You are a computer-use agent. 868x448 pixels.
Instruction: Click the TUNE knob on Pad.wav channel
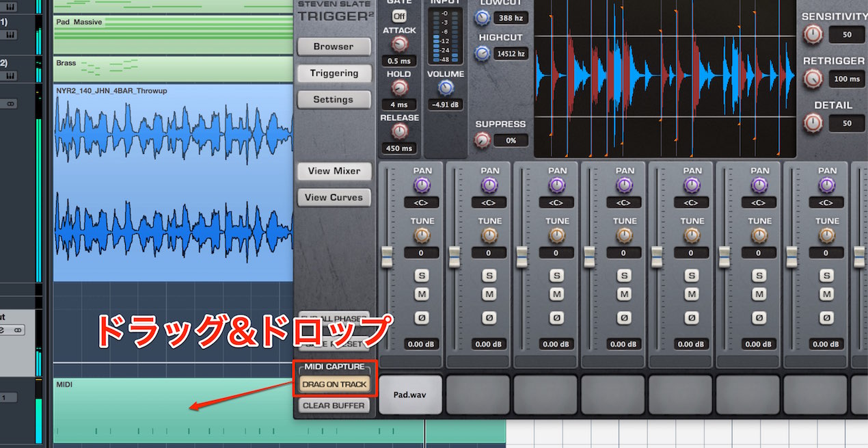[x=422, y=236]
